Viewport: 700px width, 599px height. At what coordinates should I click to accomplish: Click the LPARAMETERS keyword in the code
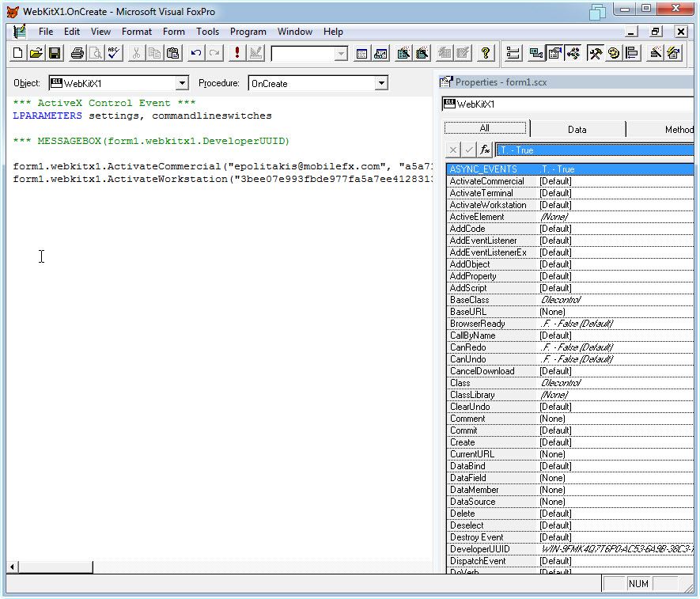point(47,116)
